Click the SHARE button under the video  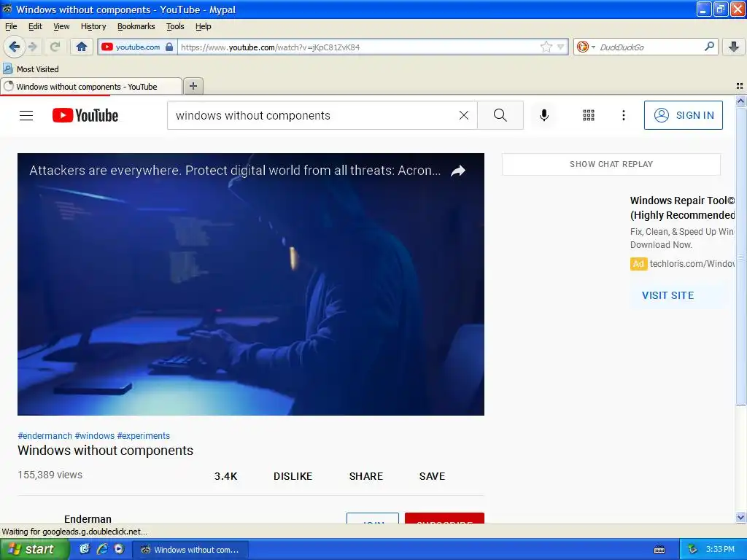pos(366,476)
